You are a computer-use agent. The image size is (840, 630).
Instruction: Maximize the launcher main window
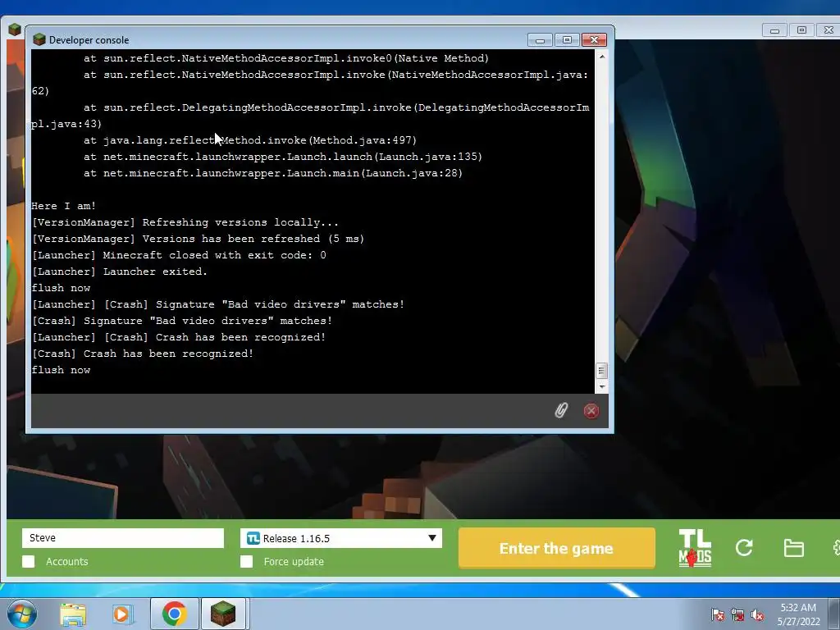coord(801,30)
